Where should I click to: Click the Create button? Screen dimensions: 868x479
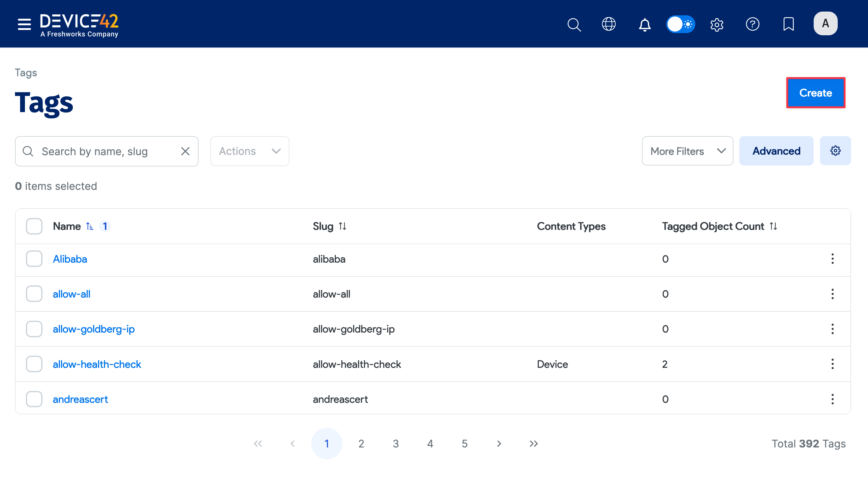[x=816, y=93]
